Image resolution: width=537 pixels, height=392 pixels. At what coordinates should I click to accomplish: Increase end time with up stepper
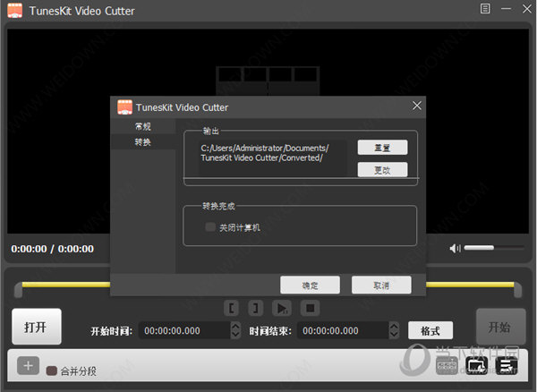pyautogui.click(x=394, y=327)
